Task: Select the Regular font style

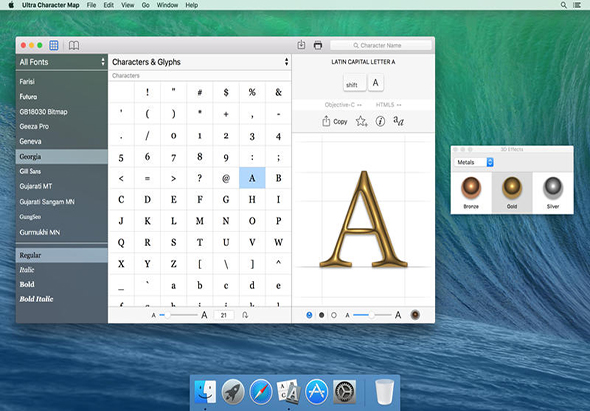Action: tap(62, 255)
